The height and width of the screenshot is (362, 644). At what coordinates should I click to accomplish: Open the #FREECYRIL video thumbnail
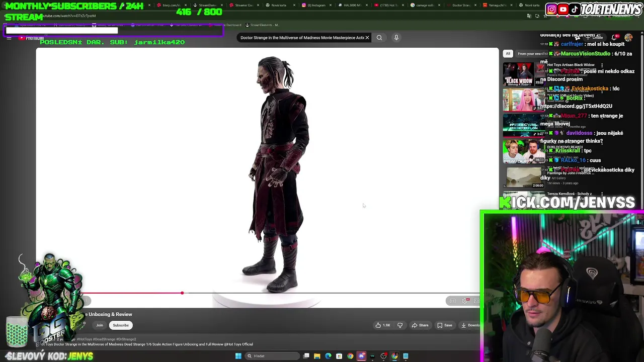(x=523, y=125)
